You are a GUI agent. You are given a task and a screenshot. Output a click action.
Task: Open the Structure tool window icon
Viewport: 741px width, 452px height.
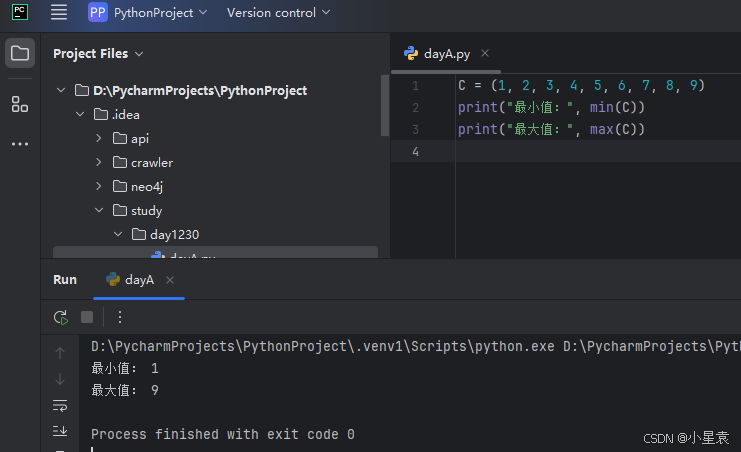tap(20, 104)
